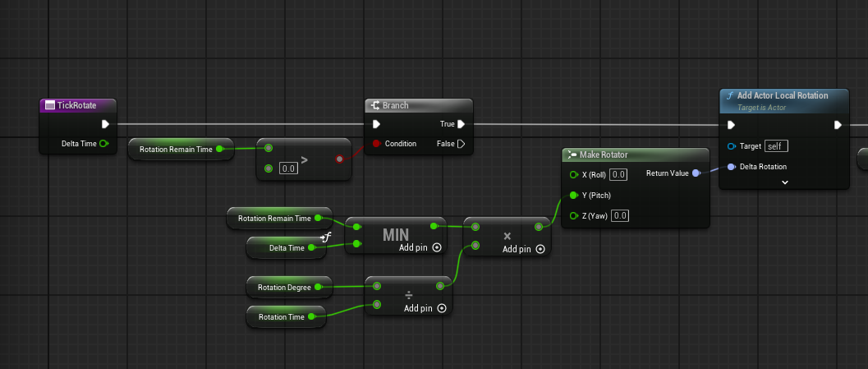Click the Return Value pin on Make Rotator
This screenshot has height=369, width=868.
[x=696, y=173]
